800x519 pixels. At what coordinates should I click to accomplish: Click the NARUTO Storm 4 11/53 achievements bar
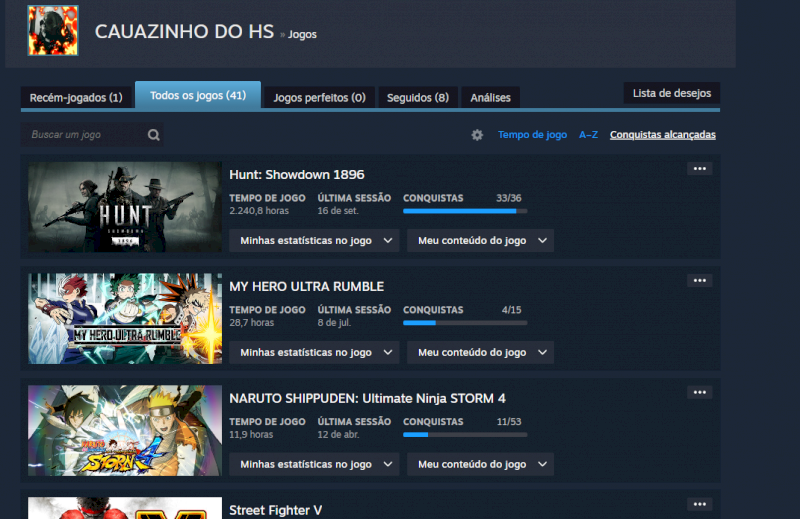click(x=465, y=435)
